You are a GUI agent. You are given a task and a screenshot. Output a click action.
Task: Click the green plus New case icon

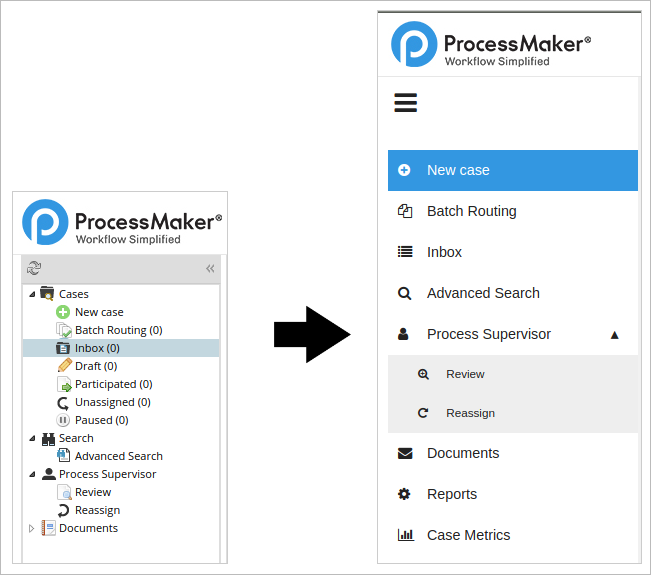pyautogui.click(x=63, y=312)
